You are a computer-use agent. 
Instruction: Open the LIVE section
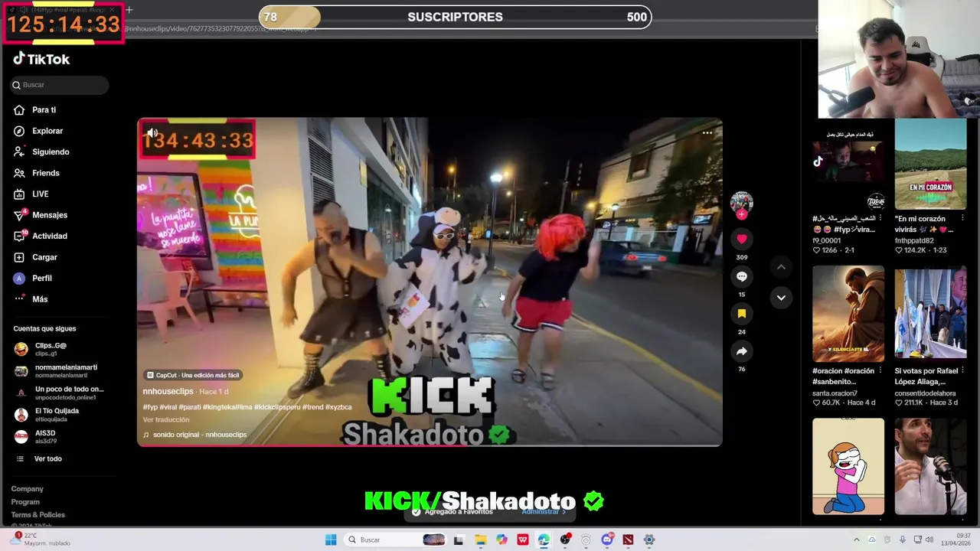pos(40,194)
